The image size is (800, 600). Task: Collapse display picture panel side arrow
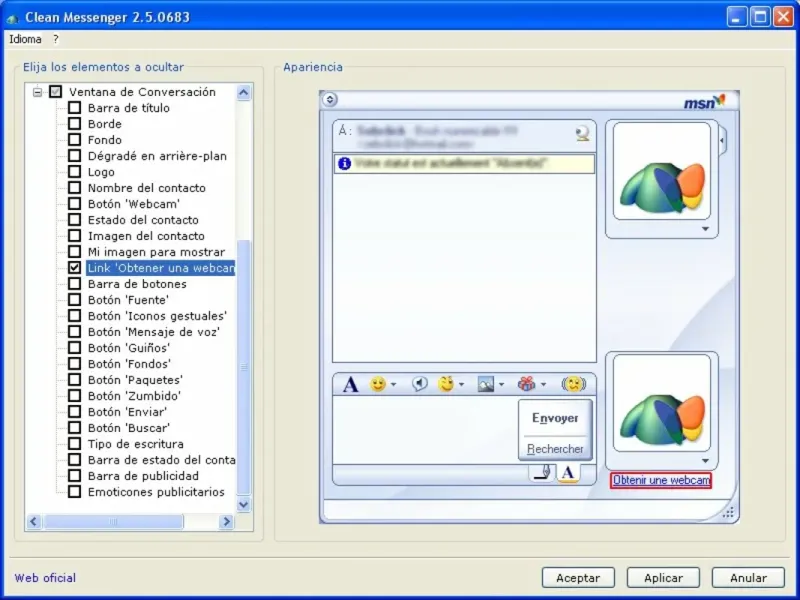click(x=722, y=140)
